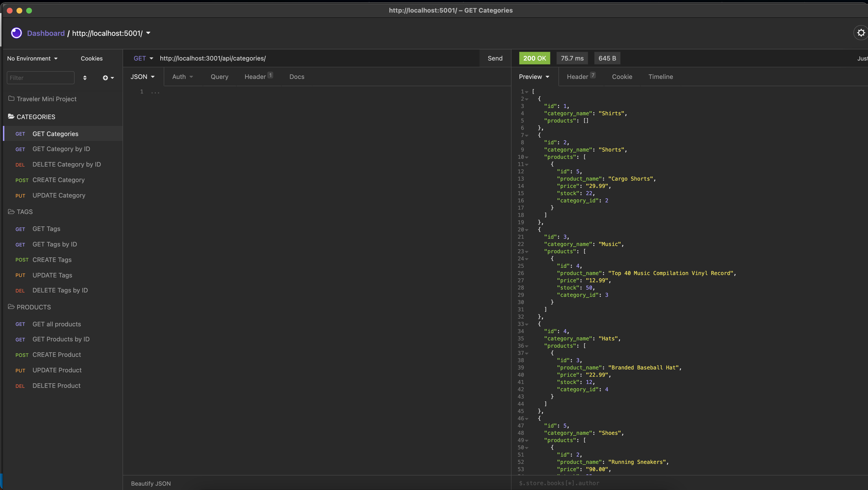Select the DELETE Category by ID request
Screen dimensions: 868x490
click(x=66, y=164)
